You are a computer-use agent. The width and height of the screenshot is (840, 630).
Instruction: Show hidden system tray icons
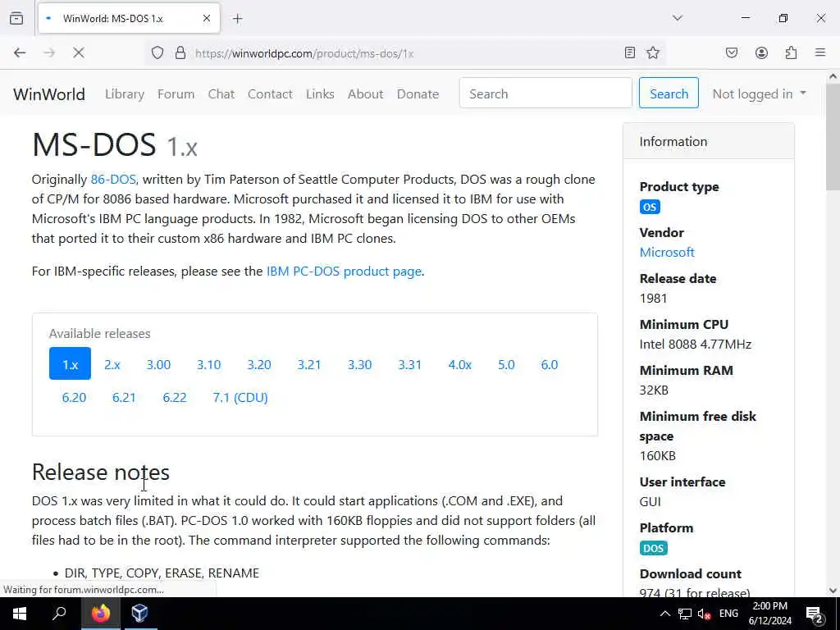tap(664, 614)
